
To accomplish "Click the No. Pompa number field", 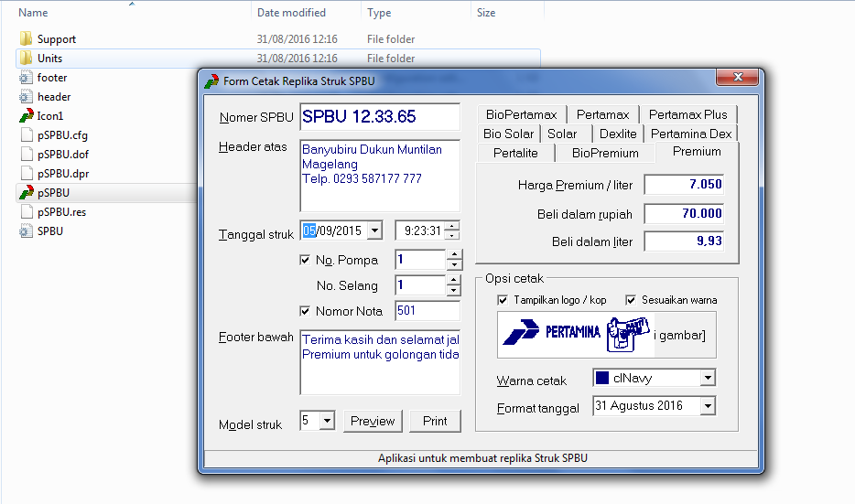I will point(420,260).
